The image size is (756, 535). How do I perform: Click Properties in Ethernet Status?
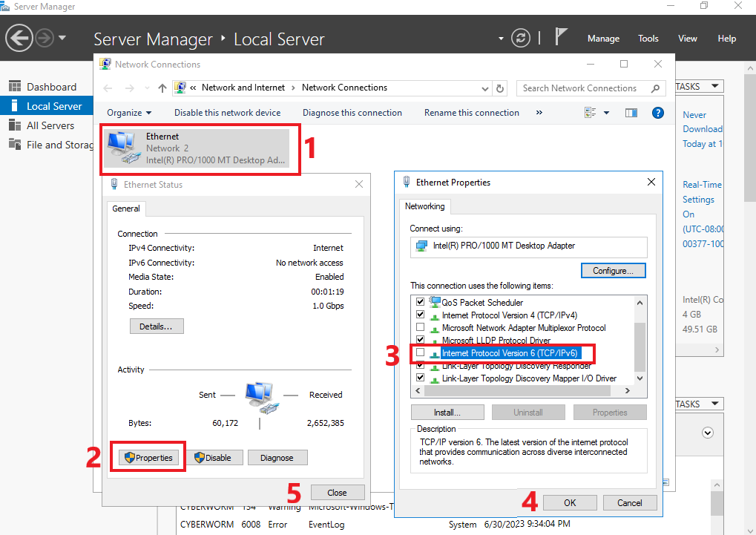pyautogui.click(x=148, y=458)
